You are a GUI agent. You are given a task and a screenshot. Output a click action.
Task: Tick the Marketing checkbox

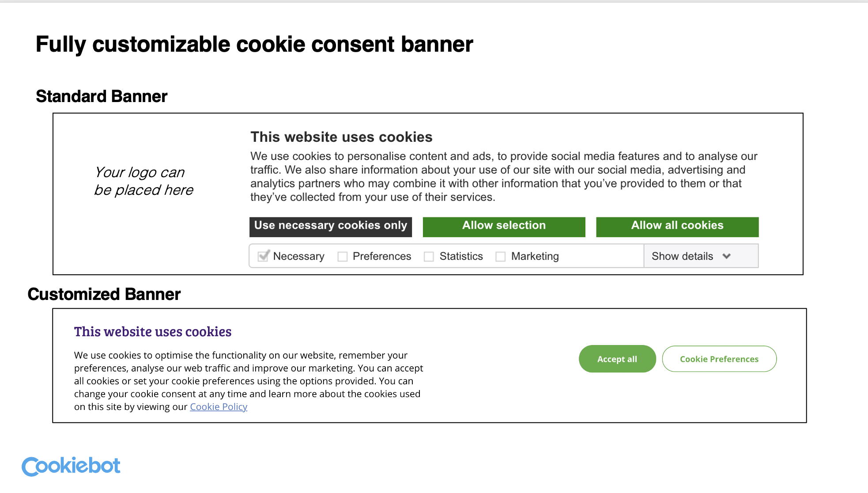pyautogui.click(x=500, y=257)
